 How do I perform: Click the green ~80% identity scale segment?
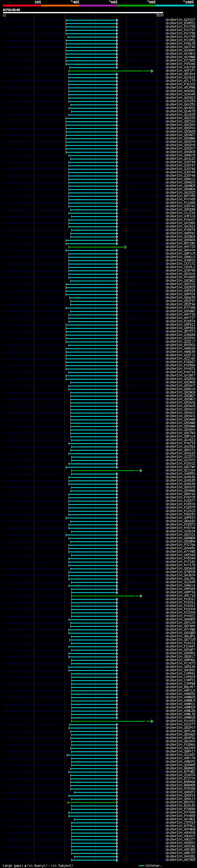pyautogui.click(x=137, y=6)
